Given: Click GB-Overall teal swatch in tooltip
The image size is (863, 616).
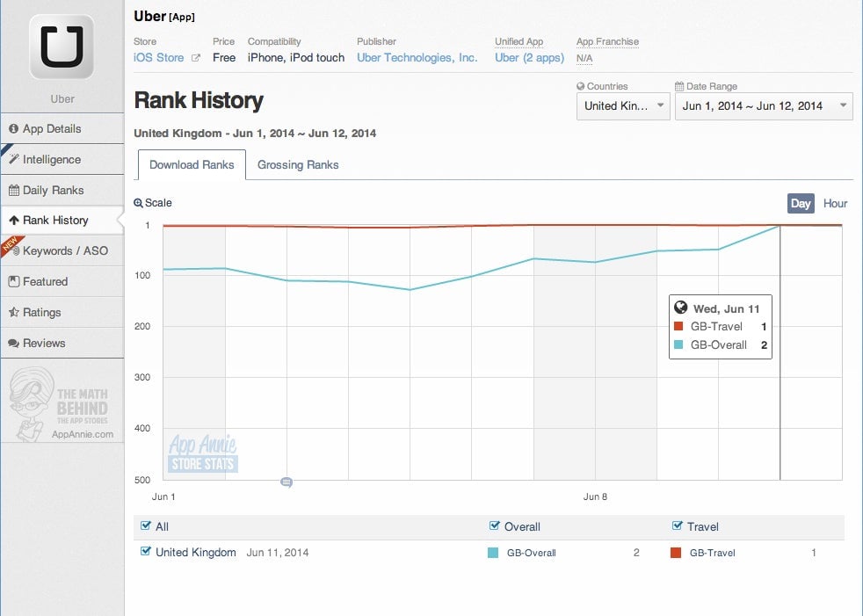Looking at the screenshot, I should [678, 344].
